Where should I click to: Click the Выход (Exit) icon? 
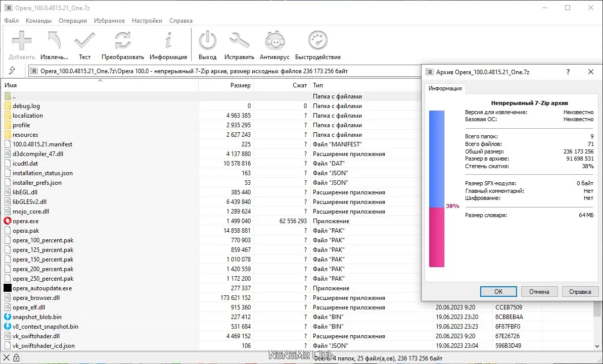pos(207,40)
